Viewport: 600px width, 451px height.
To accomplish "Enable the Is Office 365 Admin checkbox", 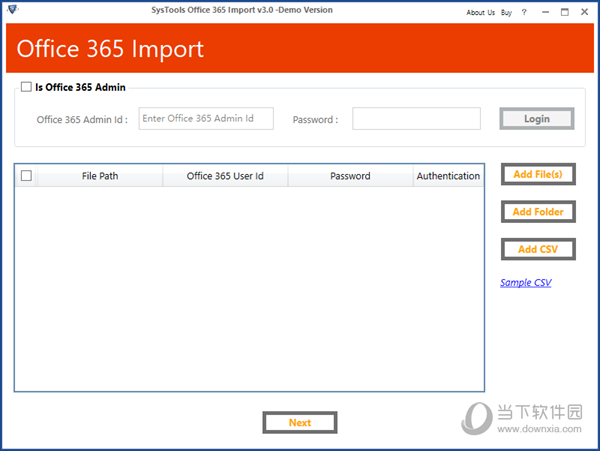I will 26,87.
